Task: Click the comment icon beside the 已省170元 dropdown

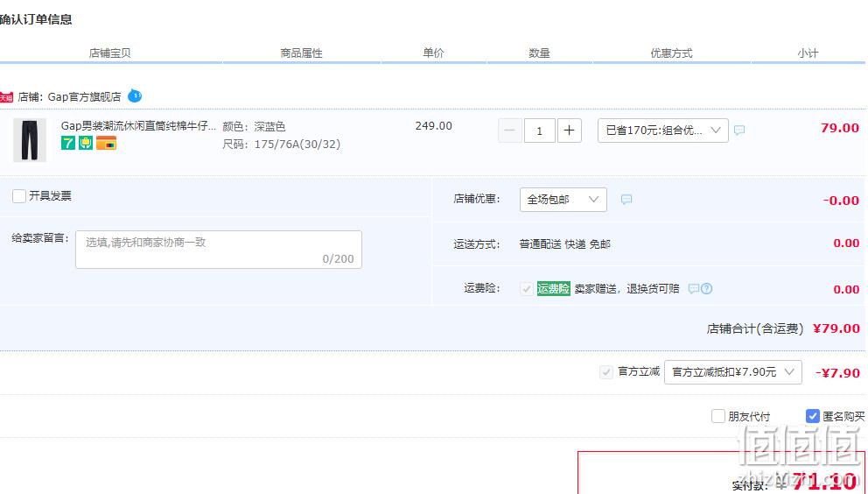Action: click(x=739, y=131)
